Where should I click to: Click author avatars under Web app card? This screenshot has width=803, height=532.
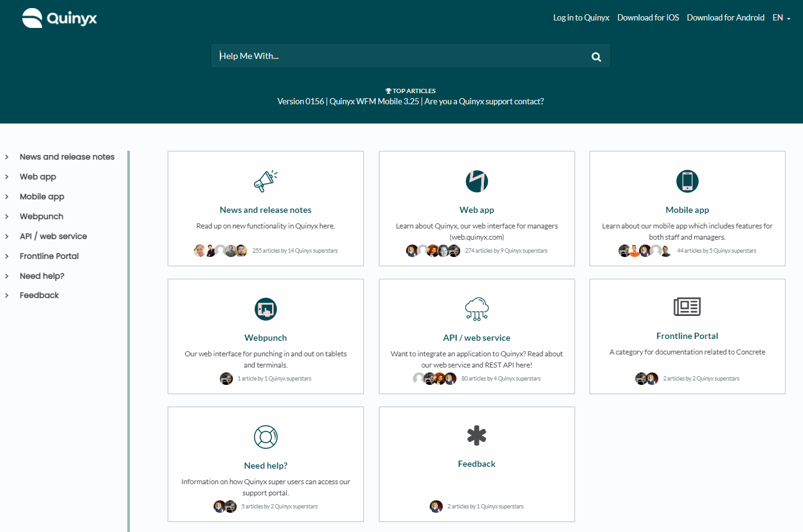433,251
